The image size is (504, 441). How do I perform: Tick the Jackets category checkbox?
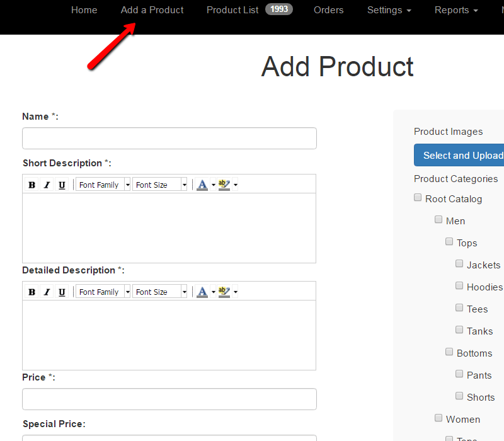click(x=459, y=264)
